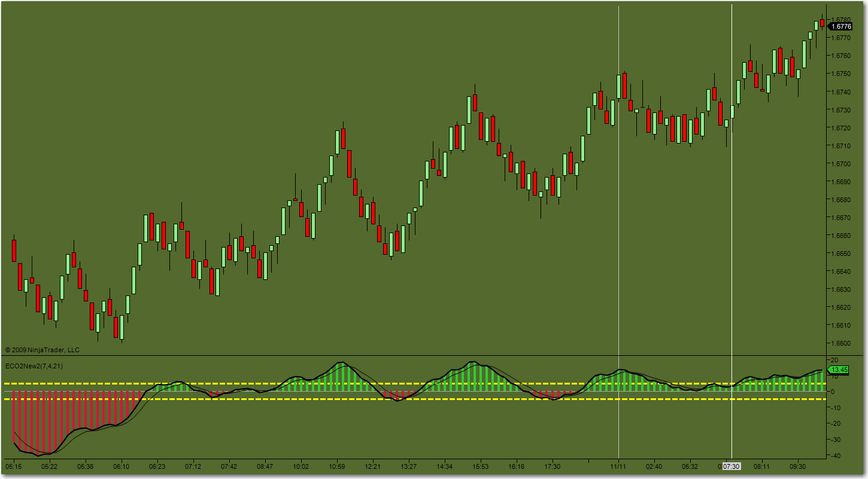Click the 07:42 time axis label
Viewport: 868px width, 479px height.
point(229,466)
